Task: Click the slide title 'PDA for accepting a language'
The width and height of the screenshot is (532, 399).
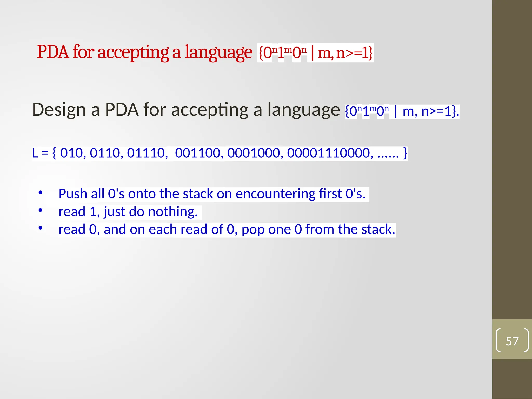Action: 144,52
